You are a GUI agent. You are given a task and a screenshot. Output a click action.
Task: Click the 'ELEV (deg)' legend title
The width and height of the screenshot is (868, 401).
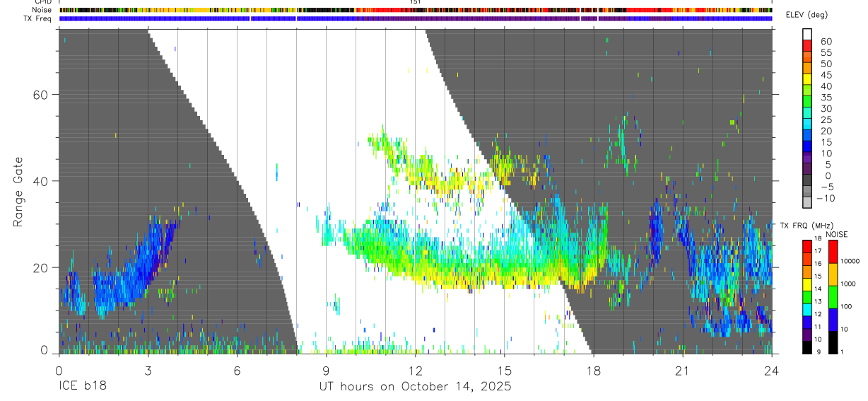[807, 15]
